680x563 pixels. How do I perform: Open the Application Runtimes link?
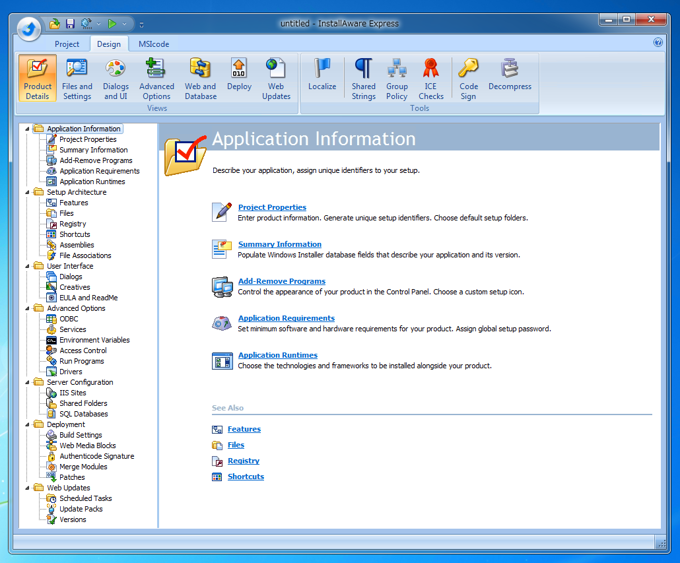(278, 355)
